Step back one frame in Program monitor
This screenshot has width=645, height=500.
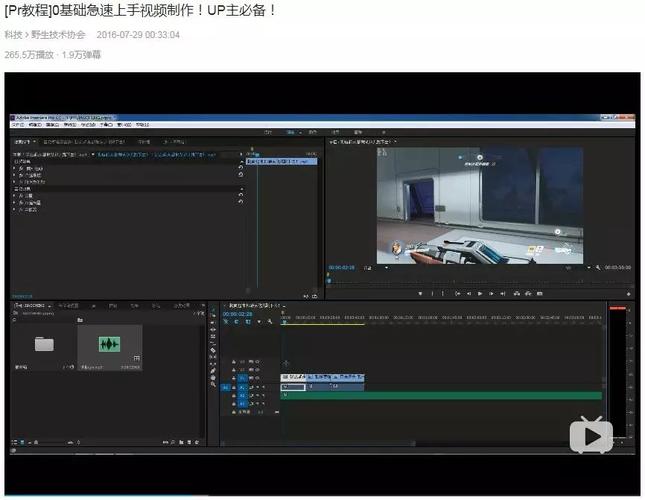[469, 294]
